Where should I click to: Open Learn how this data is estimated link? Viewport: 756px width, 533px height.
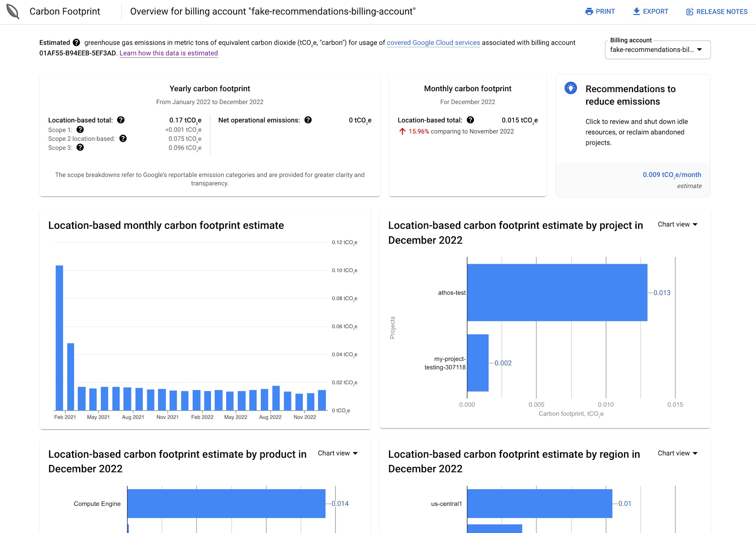(x=169, y=53)
